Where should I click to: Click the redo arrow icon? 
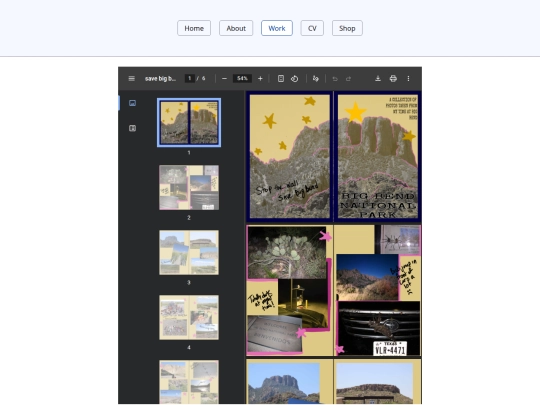[349, 79]
